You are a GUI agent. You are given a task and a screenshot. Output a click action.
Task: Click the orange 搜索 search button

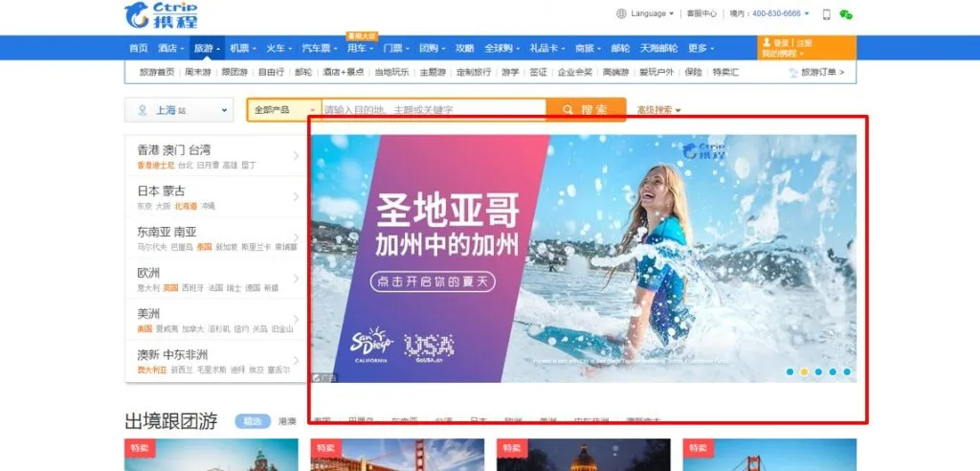[586, 110]
